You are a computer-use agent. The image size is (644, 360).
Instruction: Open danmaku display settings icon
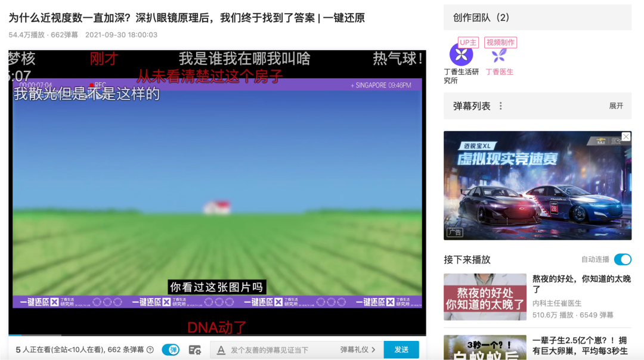click(x=194, y=350)
